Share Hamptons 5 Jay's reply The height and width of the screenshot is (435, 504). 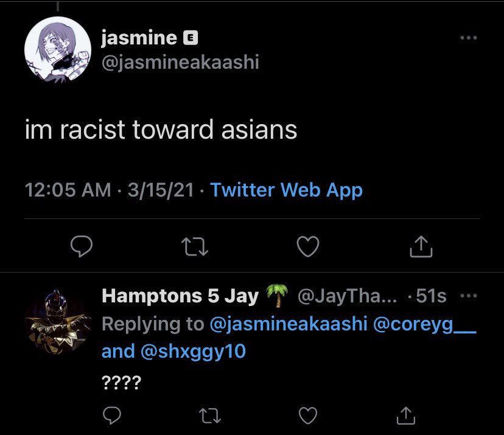tap(406, 416)
